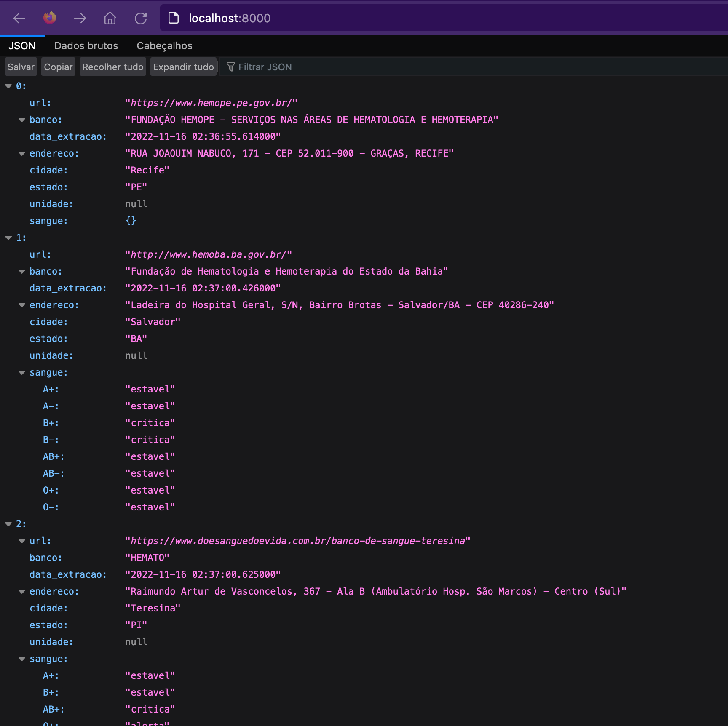
Task: Select the estado value "PI"
Action: [136, 625]
